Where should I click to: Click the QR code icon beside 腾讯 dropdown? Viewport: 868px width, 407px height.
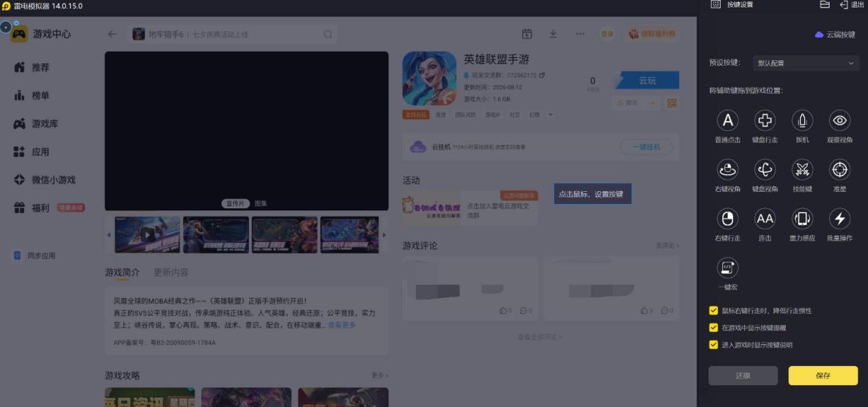tap(671, 103)
